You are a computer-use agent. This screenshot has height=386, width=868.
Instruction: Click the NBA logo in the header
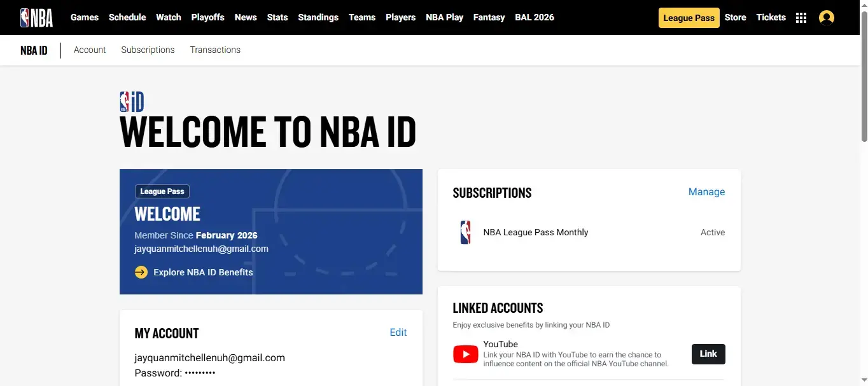click(37, 17)
